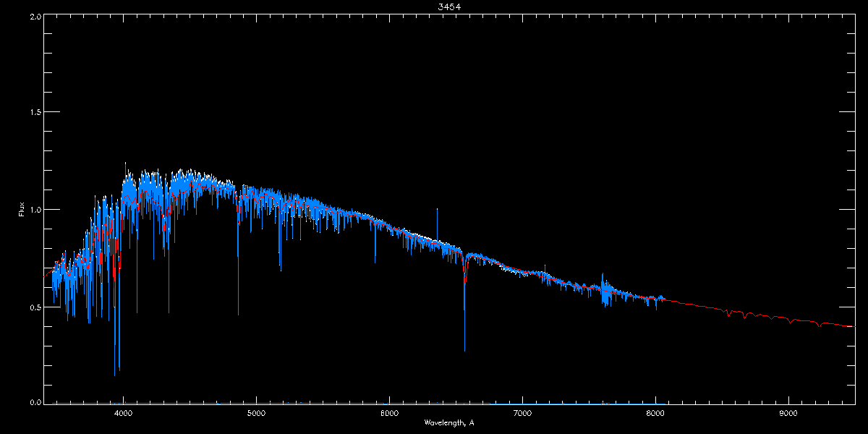
Task: Click the Flux y-axis label
Action: [22, 210]
